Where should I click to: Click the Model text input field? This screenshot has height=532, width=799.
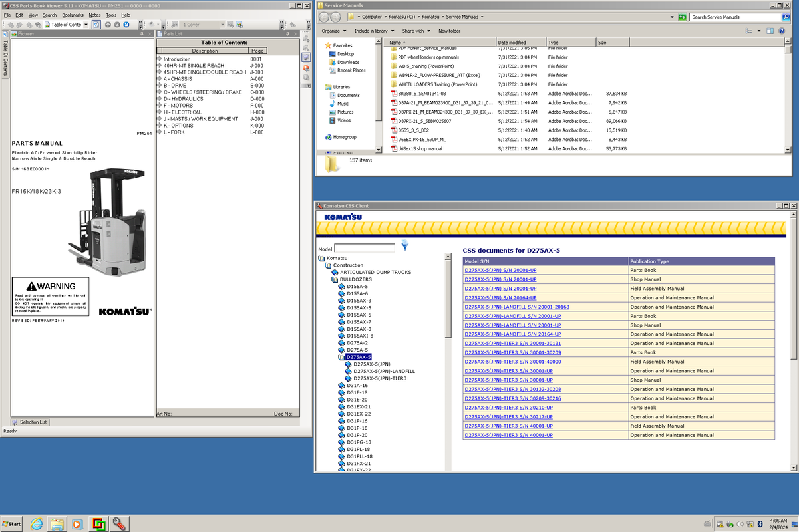[365, 249]
